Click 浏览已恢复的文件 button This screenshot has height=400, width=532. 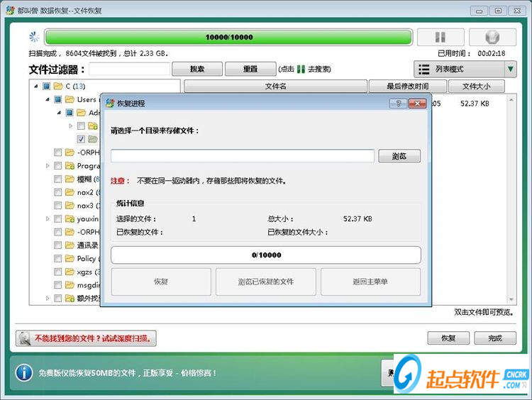pyautogui.click(x=266, y=282)
